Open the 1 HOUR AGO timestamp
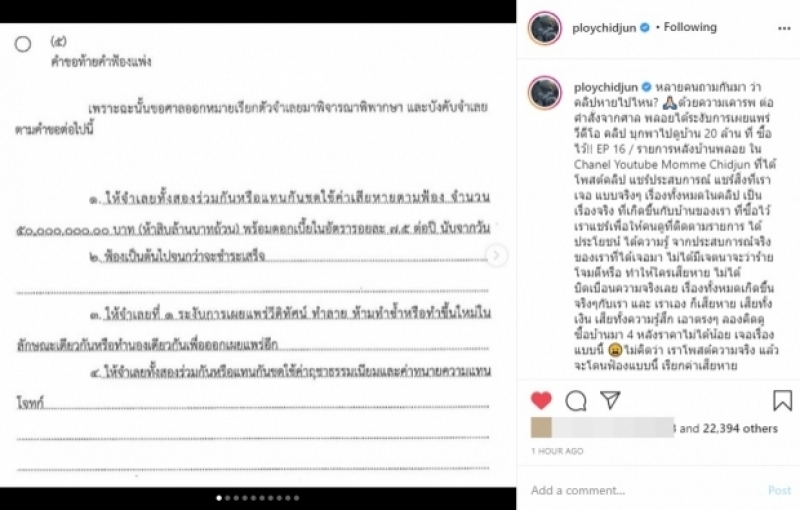Image resolution: width=800 pixels, height=510 pixels. click(557, 451)
